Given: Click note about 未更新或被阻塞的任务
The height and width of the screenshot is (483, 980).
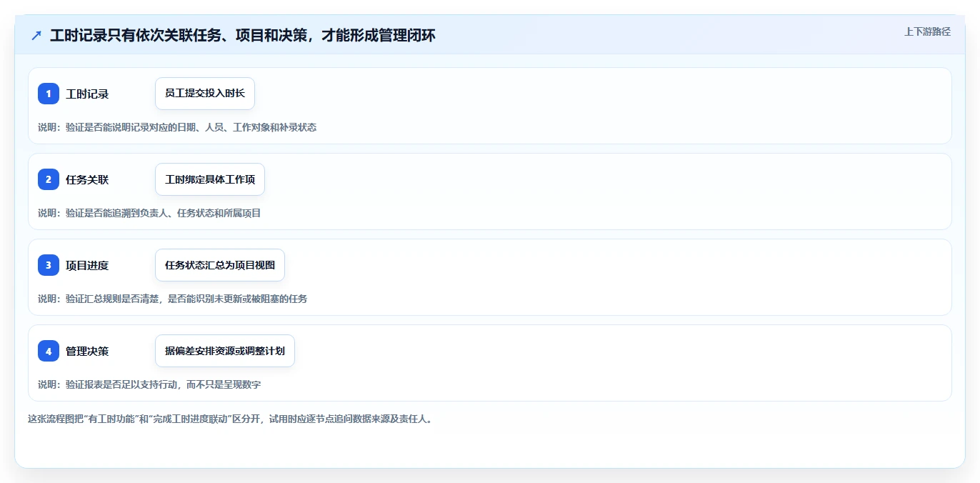Looking at the screenshot, I should 172,299.
